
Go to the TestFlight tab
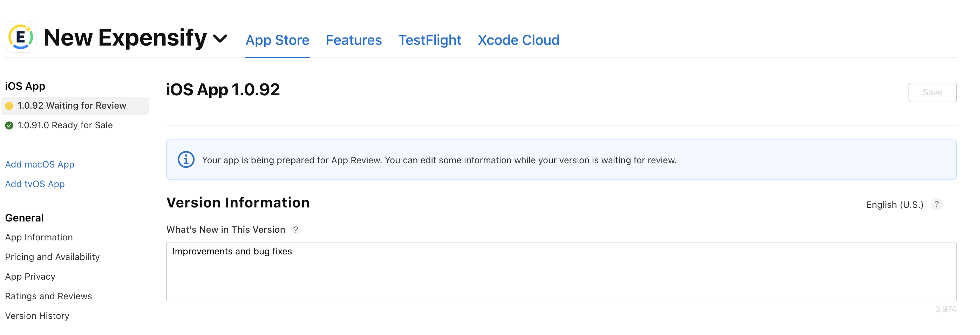click(429, 40)
